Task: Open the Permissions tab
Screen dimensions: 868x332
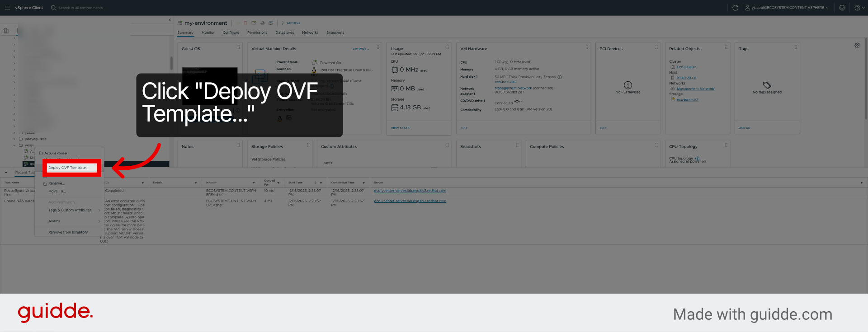Action: coord(257,33)
